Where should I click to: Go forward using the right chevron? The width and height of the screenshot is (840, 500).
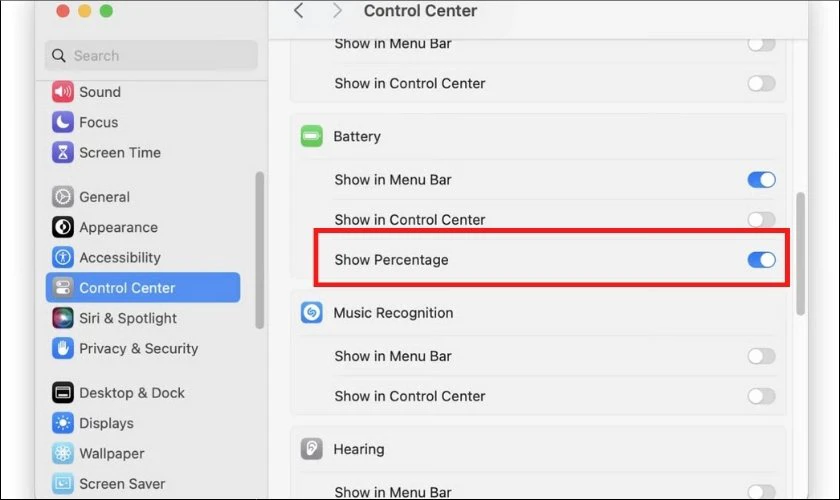click(337, 11)
